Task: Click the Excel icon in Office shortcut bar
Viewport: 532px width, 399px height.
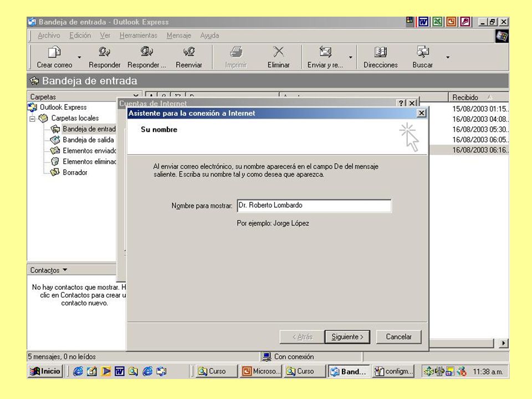Action: tap(437, 22)
